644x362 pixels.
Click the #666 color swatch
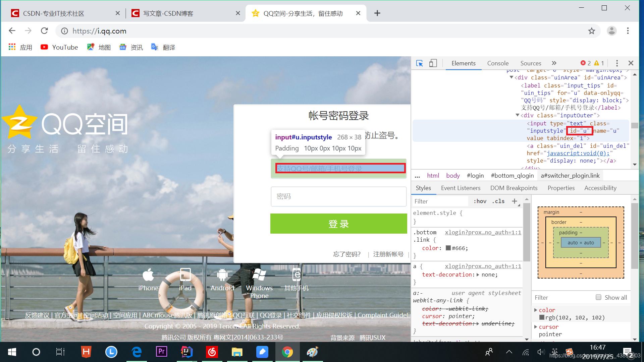click(x=448, y=248)
